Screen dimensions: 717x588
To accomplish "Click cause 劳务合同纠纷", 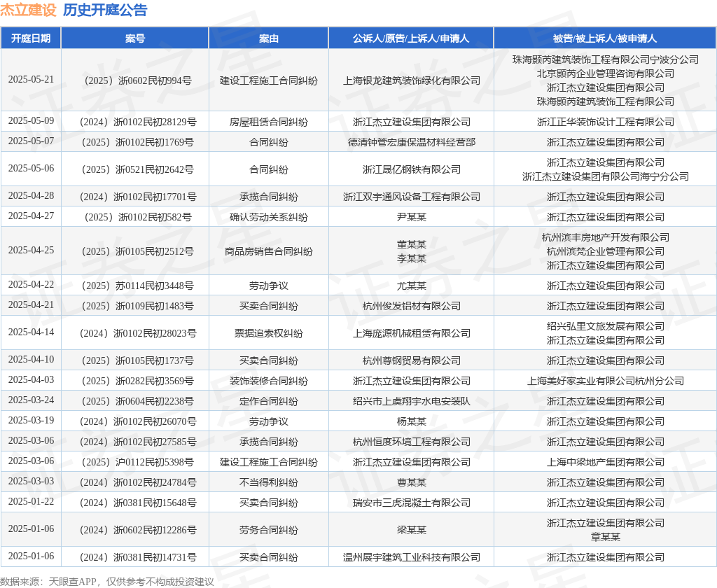I will pos(268,530).
